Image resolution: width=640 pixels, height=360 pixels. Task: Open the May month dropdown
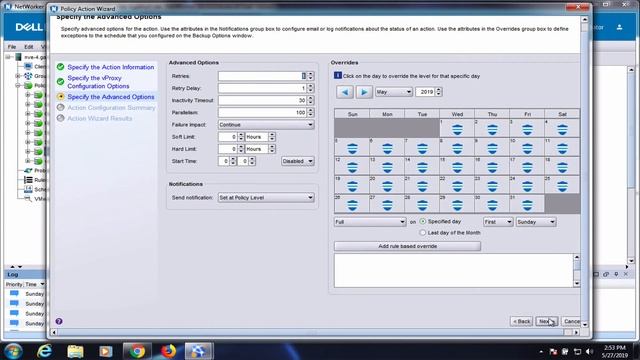393,92
